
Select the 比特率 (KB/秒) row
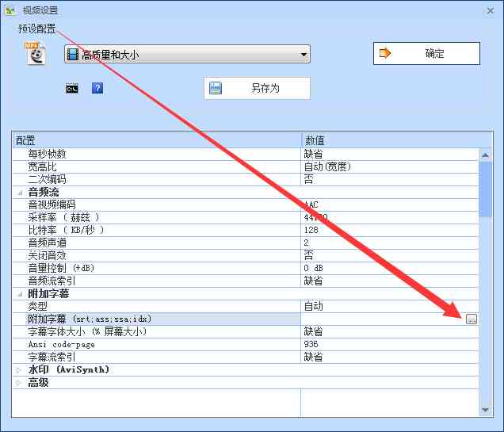(x=246, y=230)
